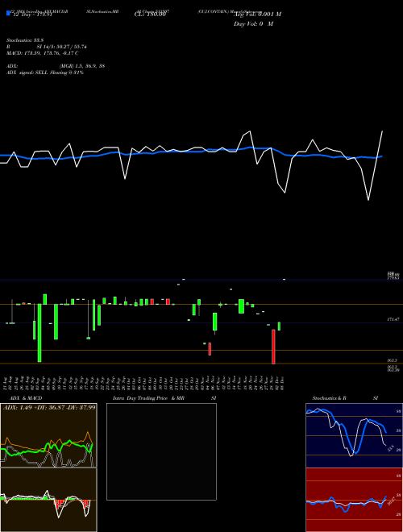
Task: Click 'ADX signal: SELL Slowing @ 81%' text
Action: 45,73
